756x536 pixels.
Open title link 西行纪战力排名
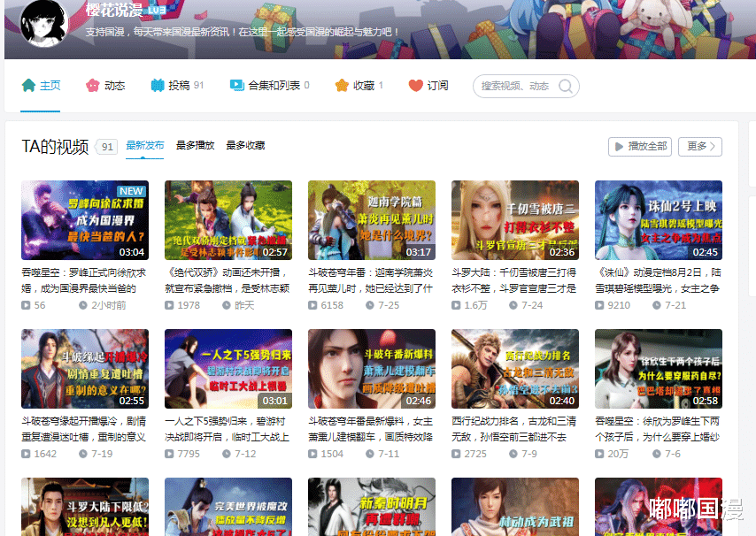[514, 429]
